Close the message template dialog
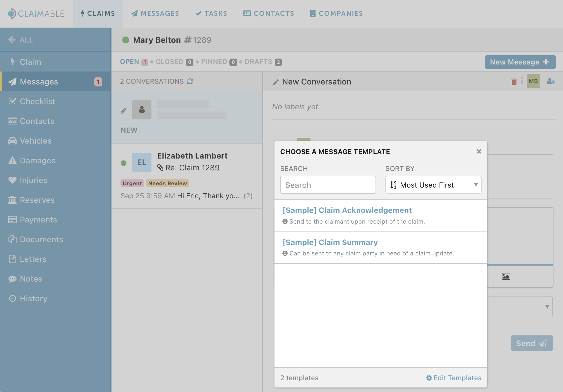Viewport: 563px width, 392px height. click(479, 152)
